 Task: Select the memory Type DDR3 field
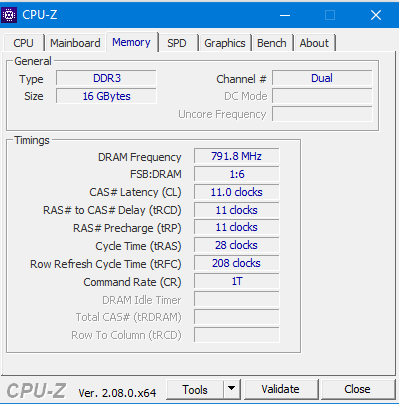click(106, 78)
